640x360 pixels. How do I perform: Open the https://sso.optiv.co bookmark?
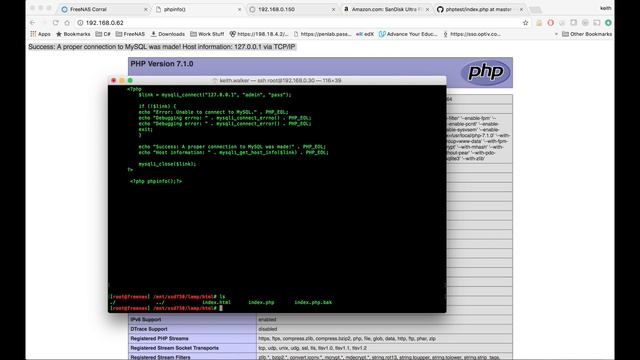[472, 34]
